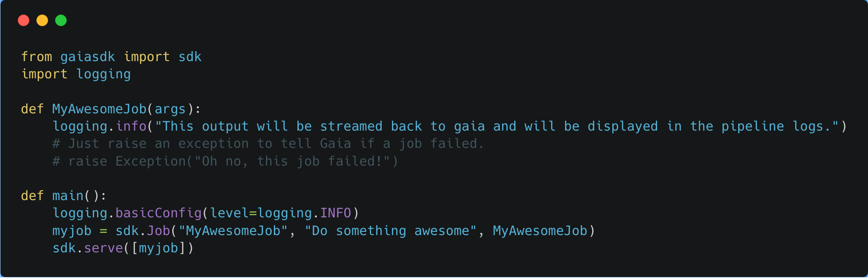Image resolution: width=868 pixels, height=278 pixels.
Task: Click the INFO constant in logging.INFO
Action: (x=336, y=213)
